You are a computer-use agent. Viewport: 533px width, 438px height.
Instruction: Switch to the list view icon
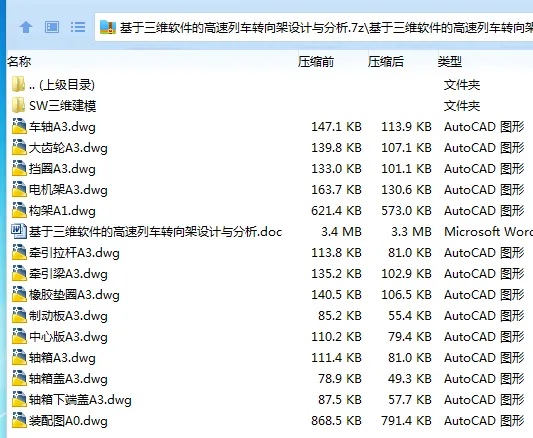coord(78,27)
